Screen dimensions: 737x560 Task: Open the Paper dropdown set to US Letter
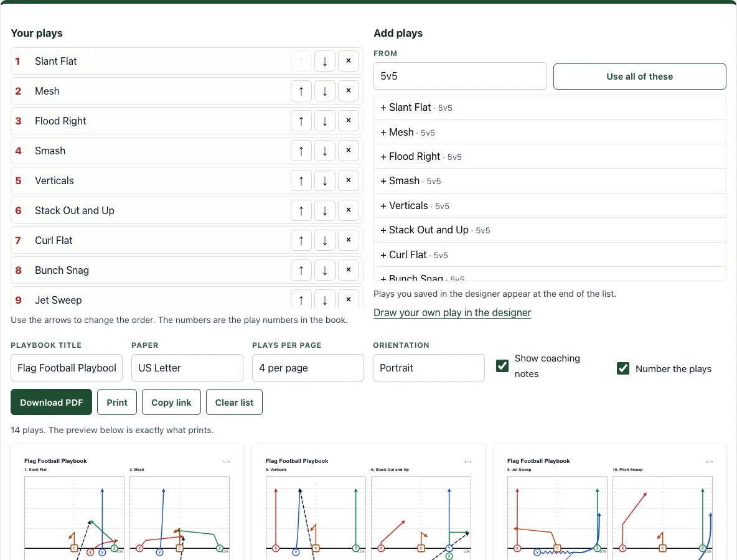click(187, 368)
